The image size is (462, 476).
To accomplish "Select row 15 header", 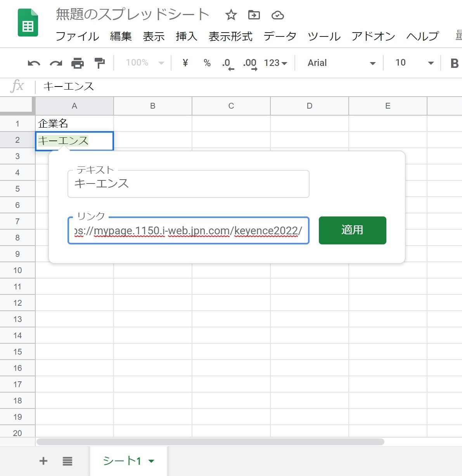I will coord(17,352).
